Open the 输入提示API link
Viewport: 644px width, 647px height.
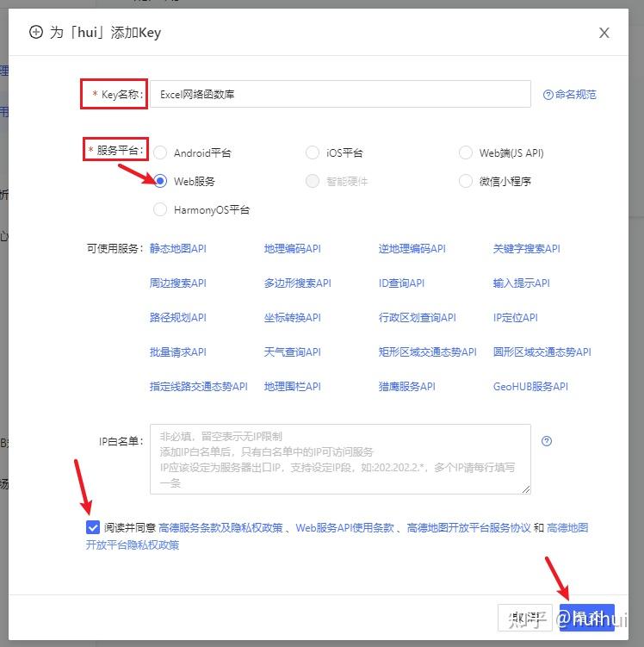[x=521, y=283]
